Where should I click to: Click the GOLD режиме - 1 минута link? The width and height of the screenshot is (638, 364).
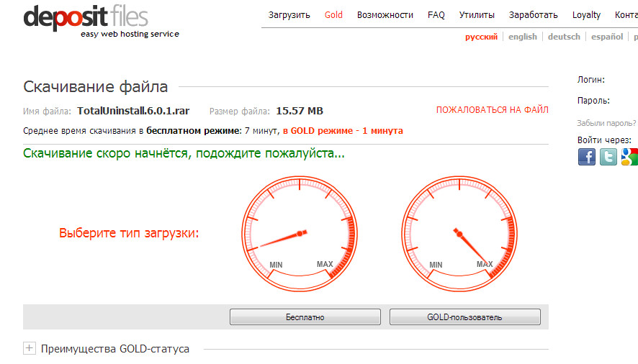[343, 130]
